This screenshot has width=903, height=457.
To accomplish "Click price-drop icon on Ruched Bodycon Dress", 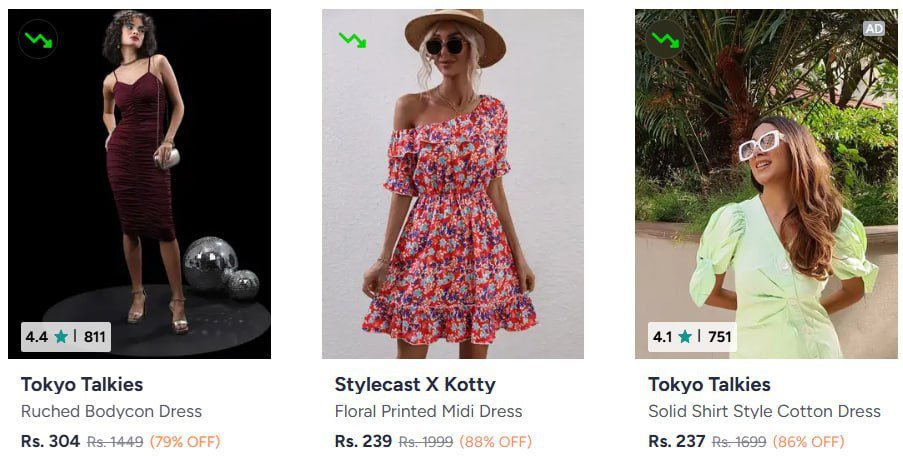I will 39,39.
